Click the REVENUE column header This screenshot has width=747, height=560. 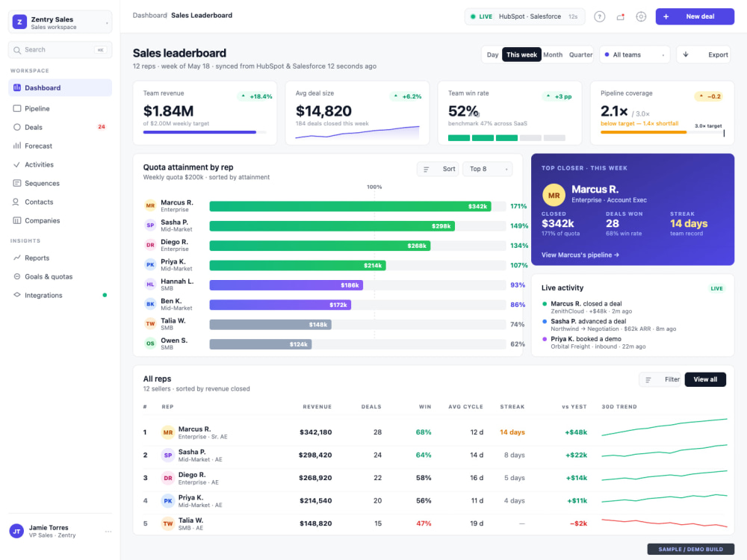[317, 407]
